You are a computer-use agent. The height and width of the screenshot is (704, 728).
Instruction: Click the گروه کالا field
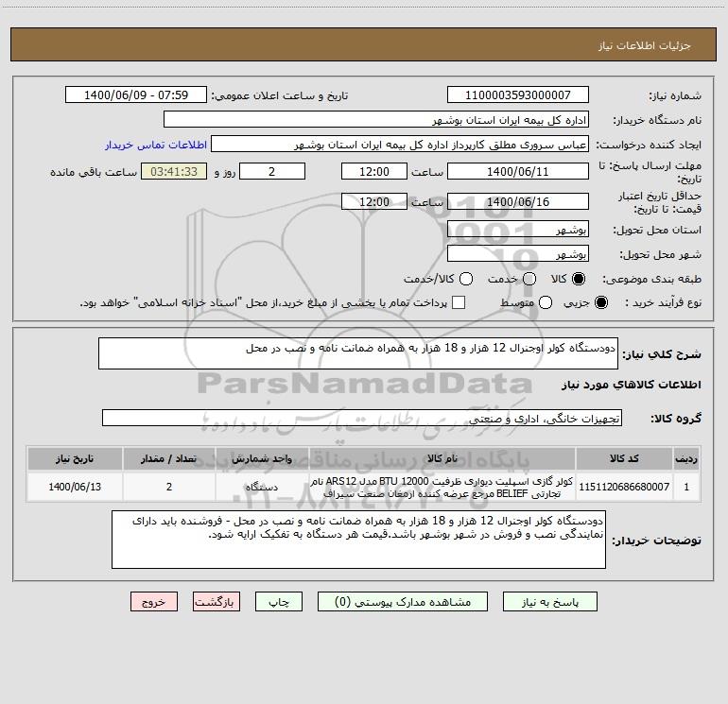pyautogui.click(x=362, y=418)
